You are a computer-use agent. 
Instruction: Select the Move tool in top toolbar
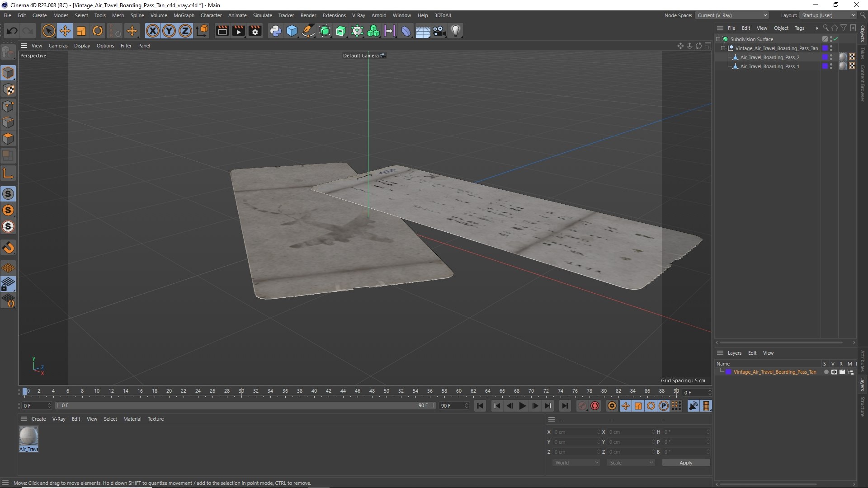pos(65,31)
